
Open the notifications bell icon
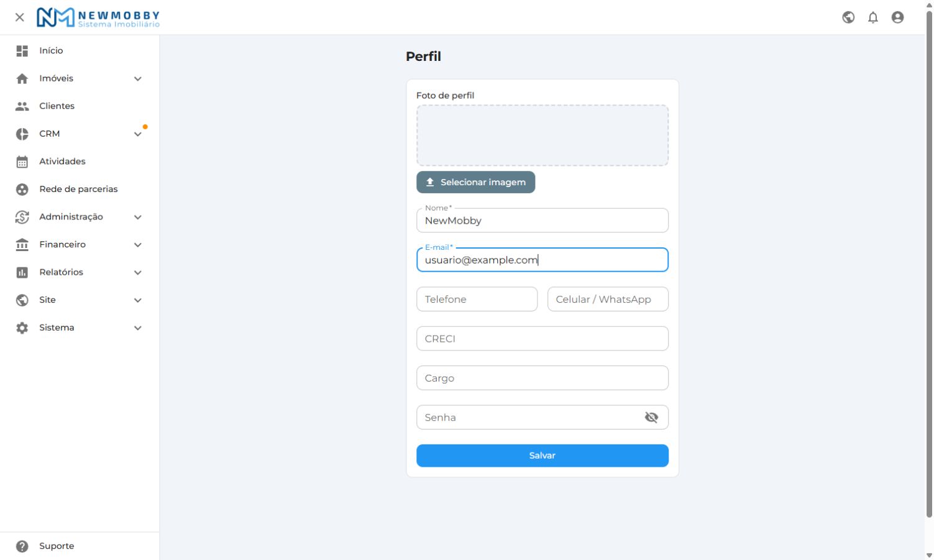(873, 17)
